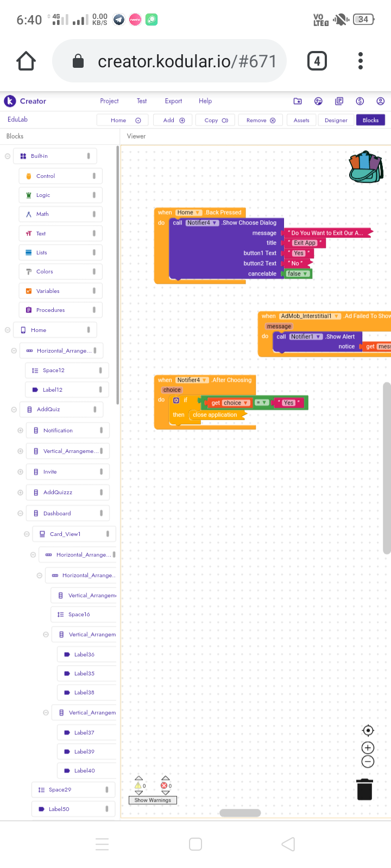This screenshot has height=868, width=391.
Task: Select the Space16 component
Action: (x=84, y=615)
